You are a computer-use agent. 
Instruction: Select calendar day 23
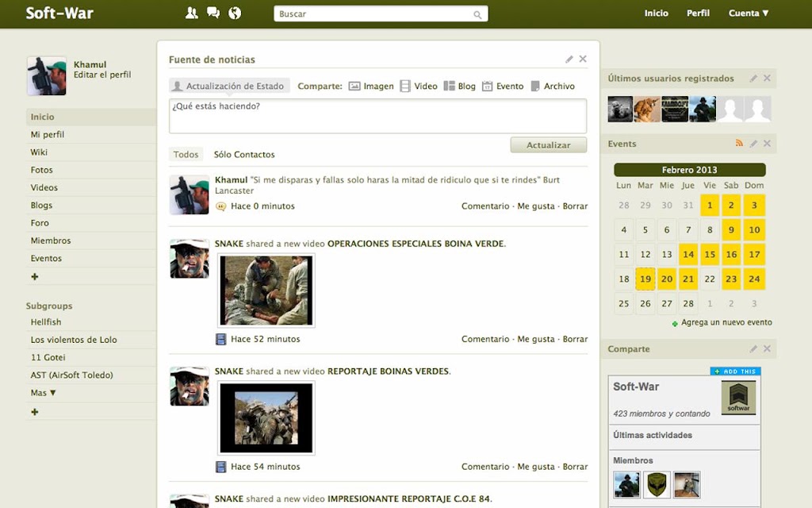click(x=731, y=279)
